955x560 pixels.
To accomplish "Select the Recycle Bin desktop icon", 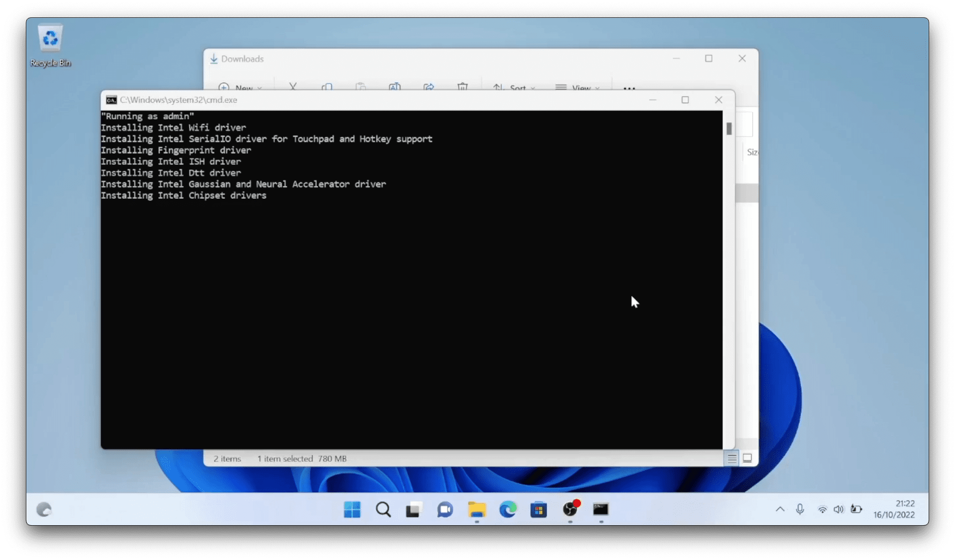I will [x=50, y=46].
